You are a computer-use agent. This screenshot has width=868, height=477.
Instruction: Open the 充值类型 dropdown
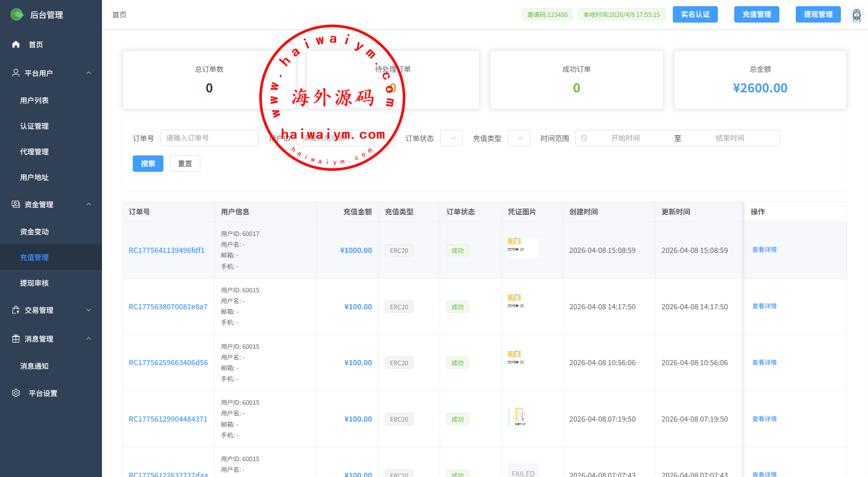[519, 138]
